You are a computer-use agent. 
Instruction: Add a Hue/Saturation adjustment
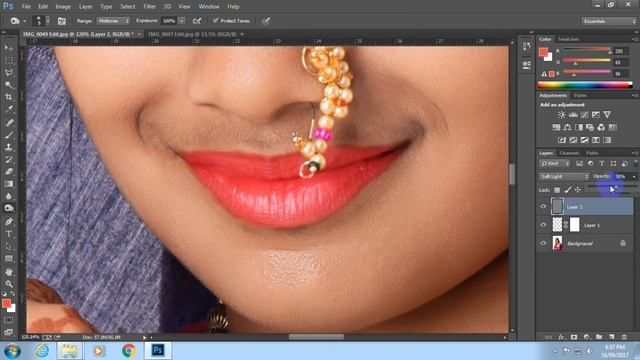tap(556, 127)
